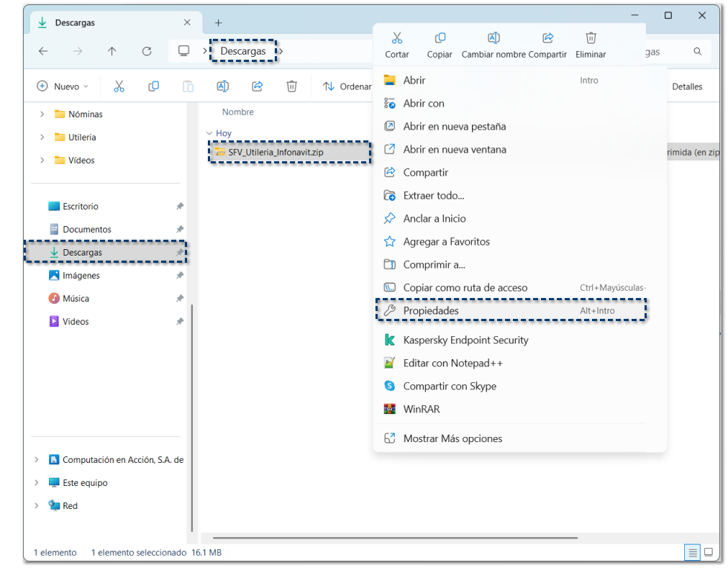This screenshot has height=568, width=728.
Task: Switch to the large icons view toggle
Action: 708,552
